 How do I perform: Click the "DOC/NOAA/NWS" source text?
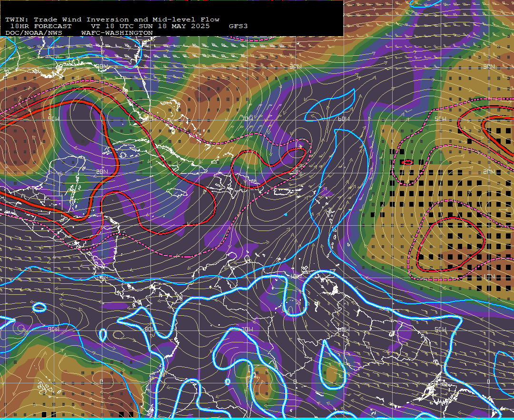coord(34,33)
